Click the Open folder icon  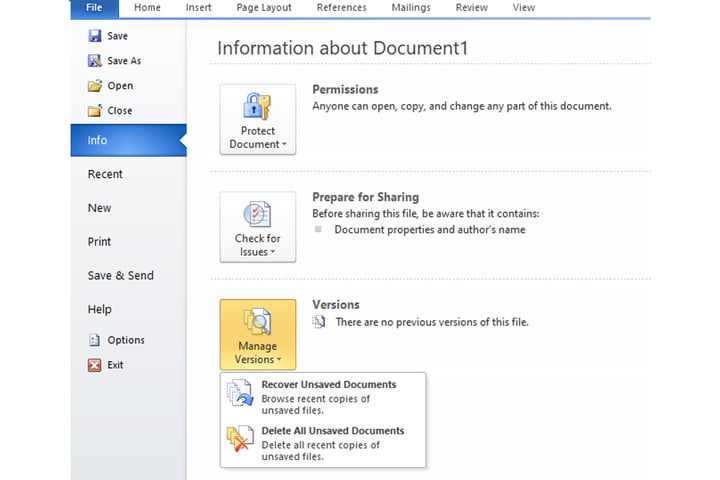click(x=95, y=86)
